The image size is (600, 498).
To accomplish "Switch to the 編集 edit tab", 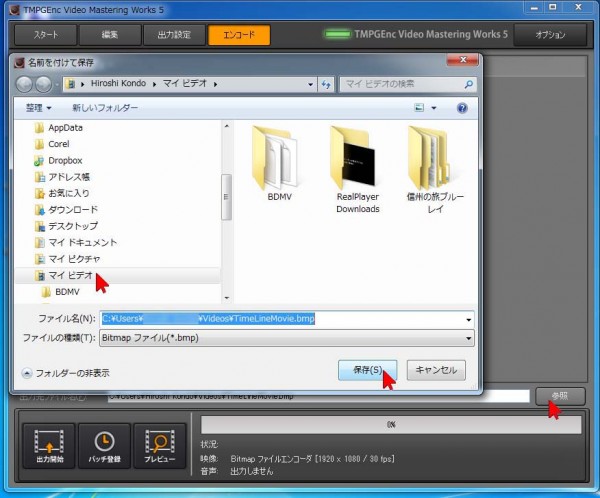I will 109,35.
